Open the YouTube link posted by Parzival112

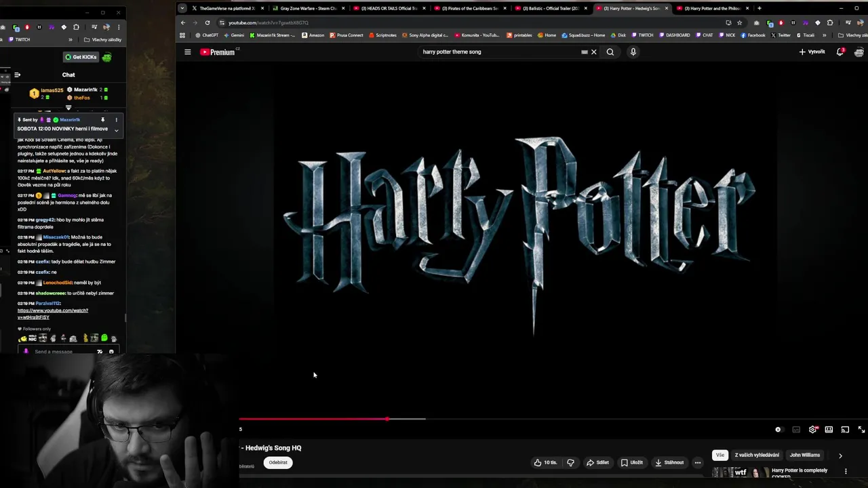point(53,314)
